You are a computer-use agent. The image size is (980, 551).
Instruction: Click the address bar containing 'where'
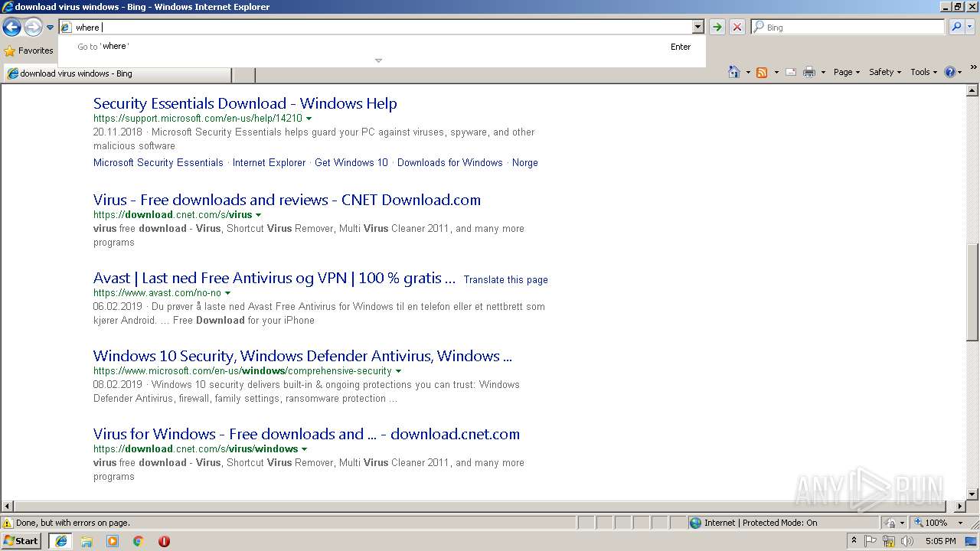pyautogui.click(x=375, y=27)
